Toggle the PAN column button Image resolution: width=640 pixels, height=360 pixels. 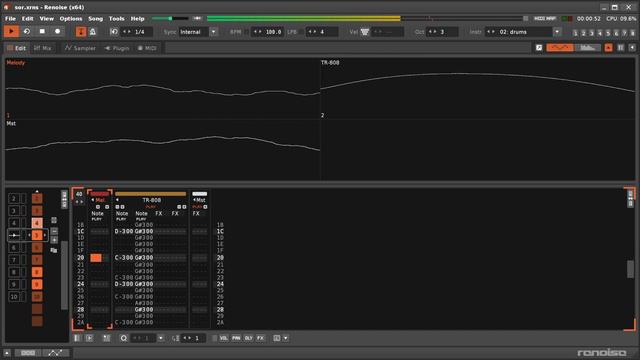(x=236, y=338)
